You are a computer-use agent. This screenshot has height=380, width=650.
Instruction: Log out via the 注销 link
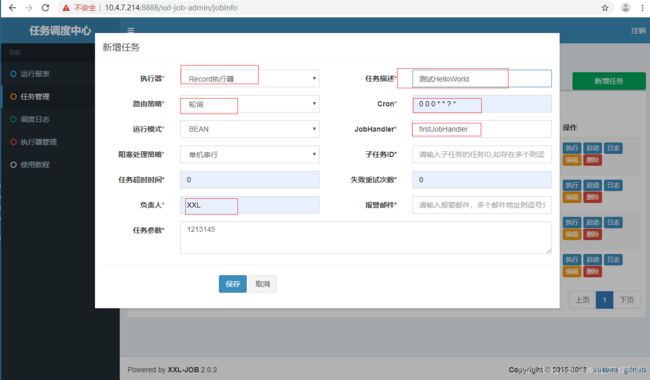pyautogui.click(x=638, y=31)
